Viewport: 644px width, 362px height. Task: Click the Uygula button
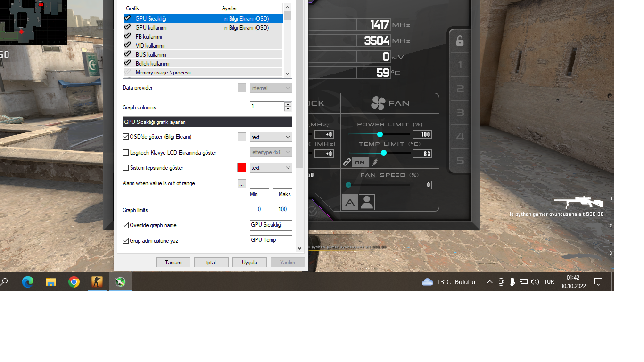click(249, 263)
